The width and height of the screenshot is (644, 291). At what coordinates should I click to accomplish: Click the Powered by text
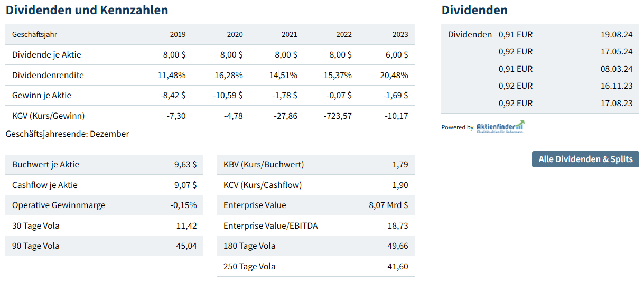pyautogui.click(x=457, y=127)
